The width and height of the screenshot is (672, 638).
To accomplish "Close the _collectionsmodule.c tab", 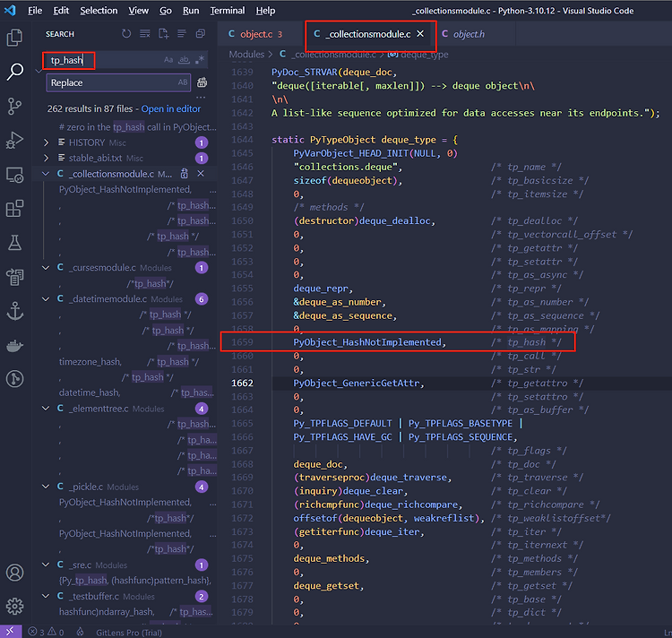I will [x=420, y=33].
